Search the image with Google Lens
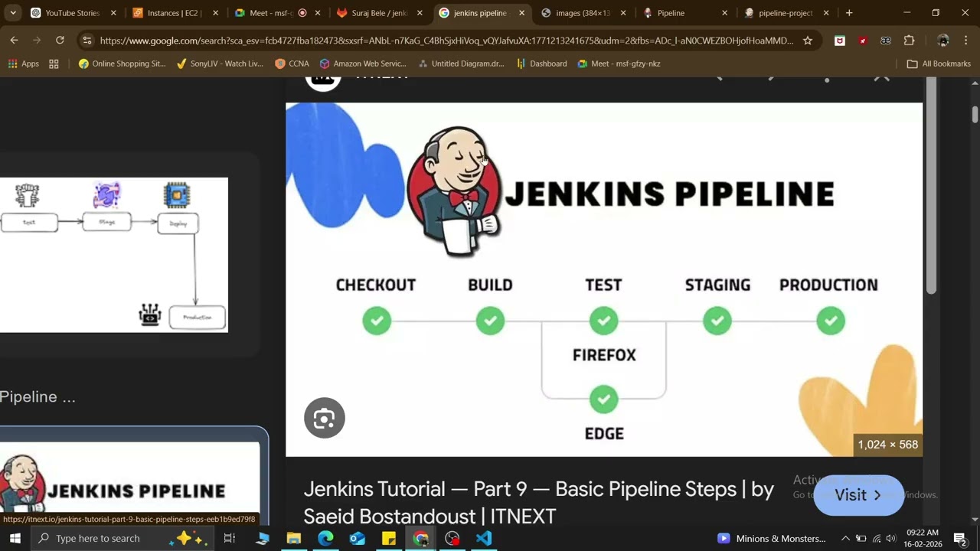Screen dimensions: 980x551 [x=325, y=418]
